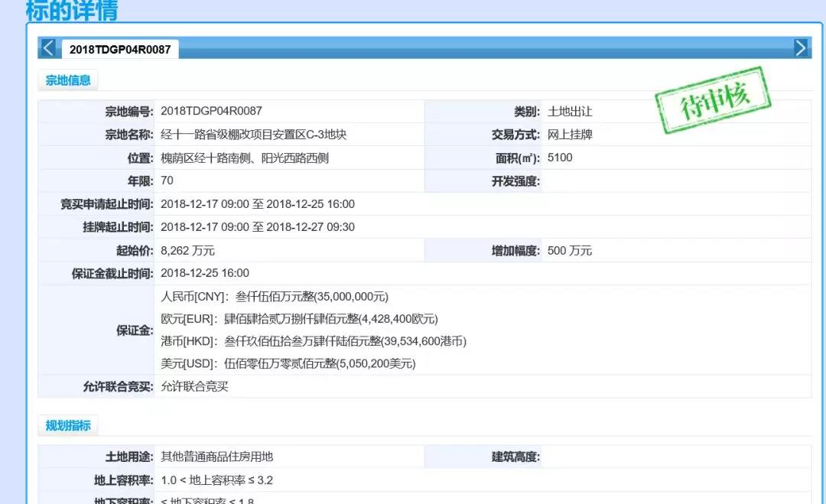Click the 宗地编号 value 2018TDGP04R0087 in table
Viewport: 826px width, 504px height.
point(211,112)
